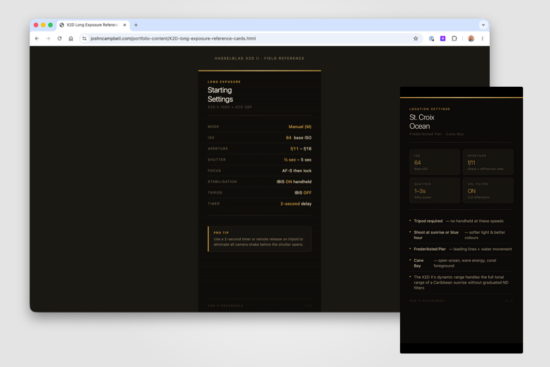Select the PRO TIP callout box
The image size is (550, 367).
tap(260, 239)
